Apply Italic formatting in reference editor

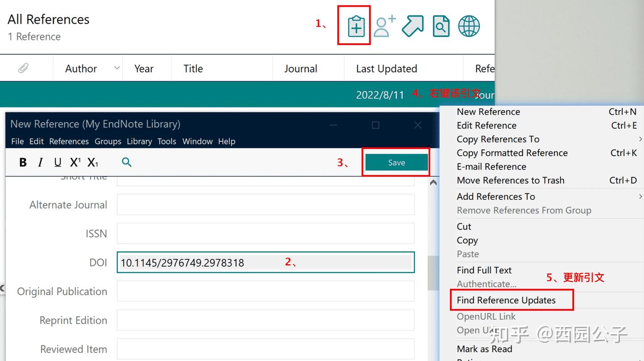click(x=40, y=162)
